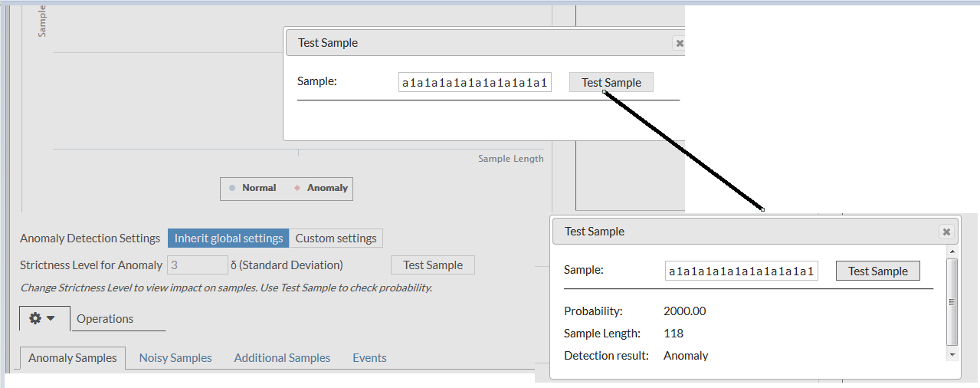980x388 pixels.
Task: Switch to Custom settings option
Action: pyautogui.click(x=336, y=238)
